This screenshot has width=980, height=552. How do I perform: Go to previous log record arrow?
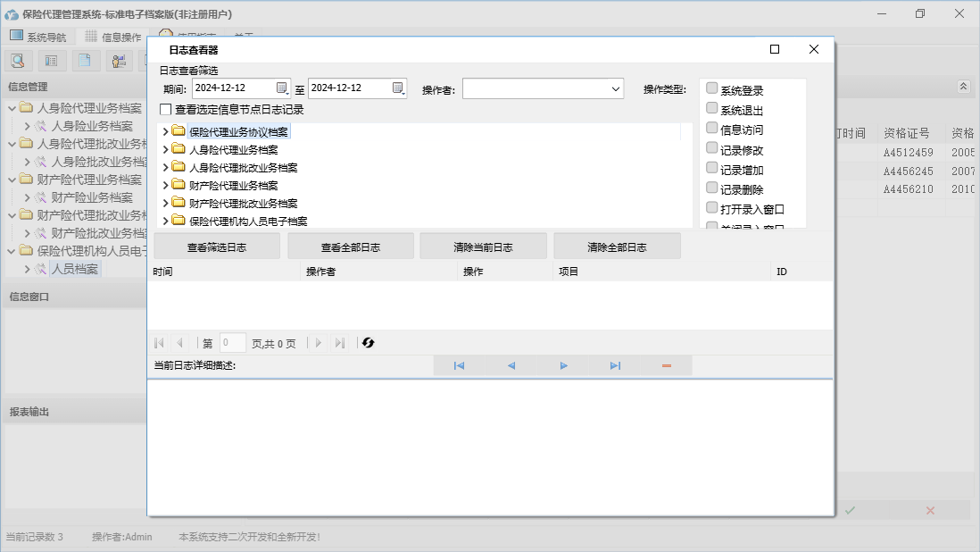[x=511, y=365]
